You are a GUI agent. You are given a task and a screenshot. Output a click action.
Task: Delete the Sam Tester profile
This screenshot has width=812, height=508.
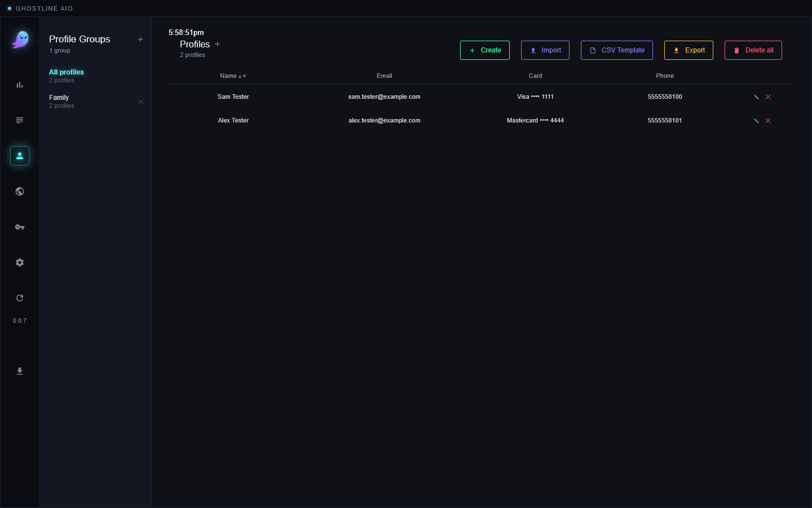point(768,97)
